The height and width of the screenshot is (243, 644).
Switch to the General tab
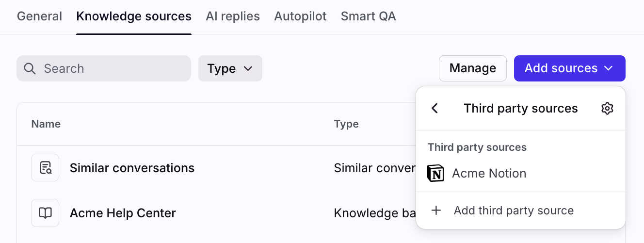pyautogui.click(x=39, y=16)
